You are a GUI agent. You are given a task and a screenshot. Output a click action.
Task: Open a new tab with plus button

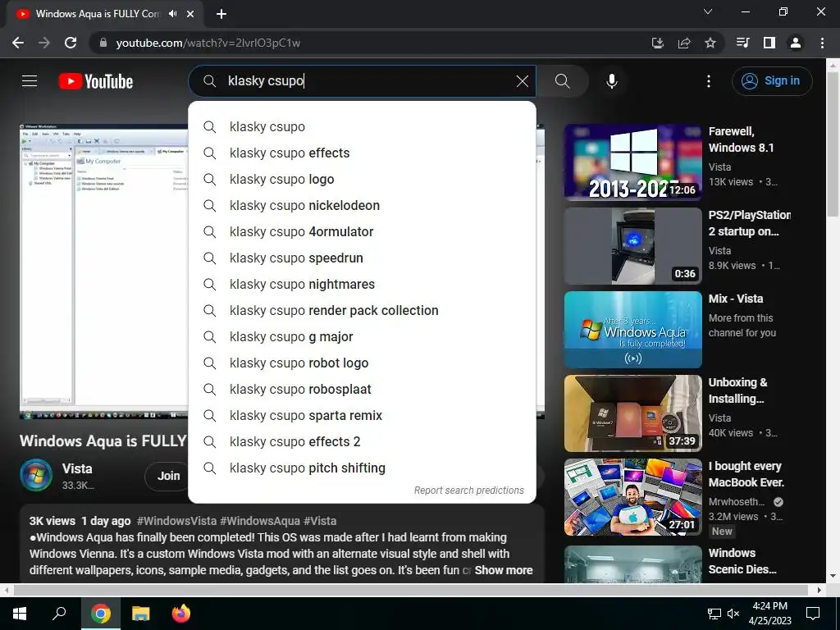coord(221,14)
